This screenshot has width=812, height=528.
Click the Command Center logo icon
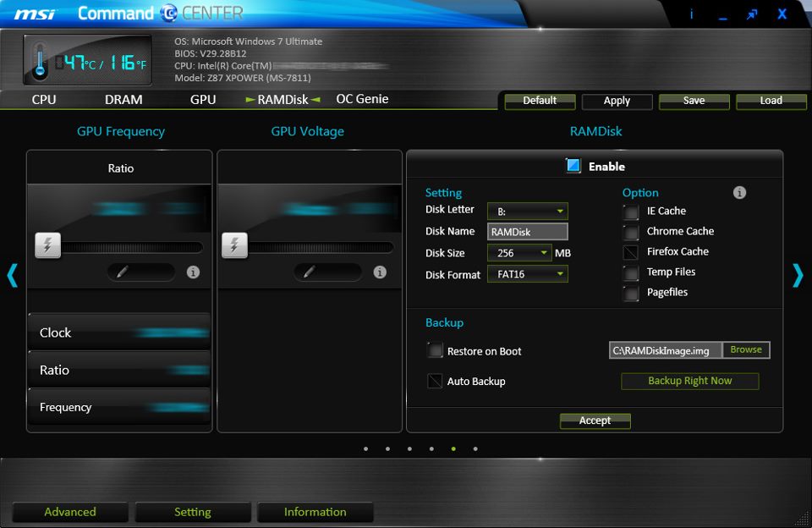pyautogui.click(x=169, y=13)
